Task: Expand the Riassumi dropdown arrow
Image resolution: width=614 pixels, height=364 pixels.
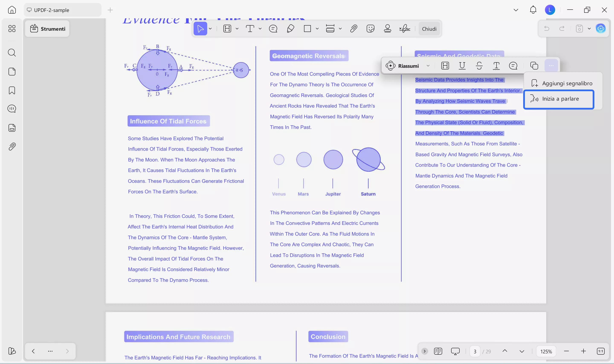Action: [x=428, y=66]
